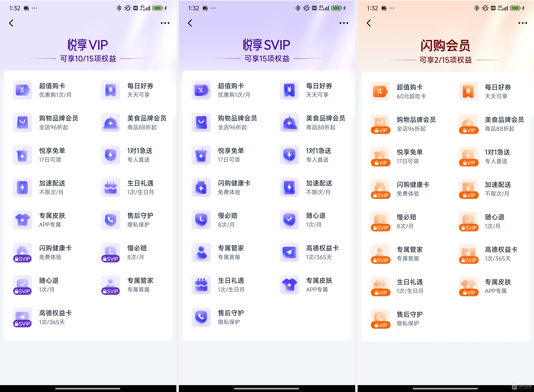Viewport: 534px width, 392px height.
Task: Select 随心退 1次/月 label in 悦享VIP screen
Action: (49, 285)
